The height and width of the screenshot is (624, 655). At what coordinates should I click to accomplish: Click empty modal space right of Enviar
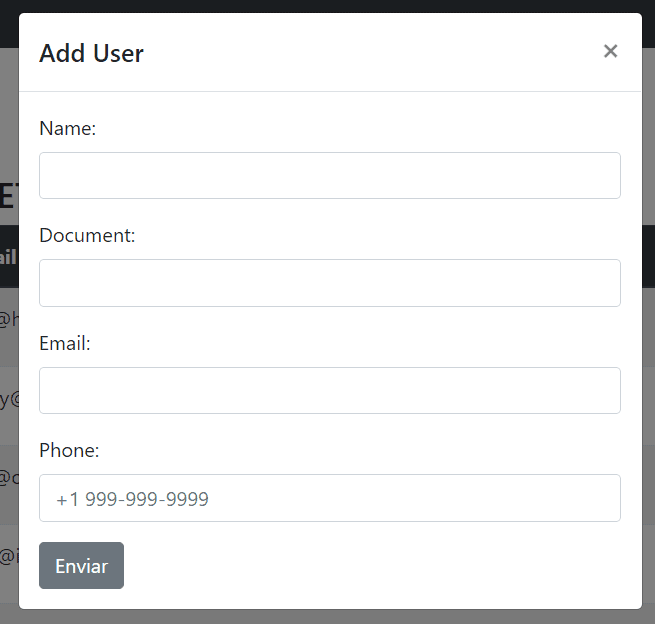pyautogui.click(x=380, y=566)
